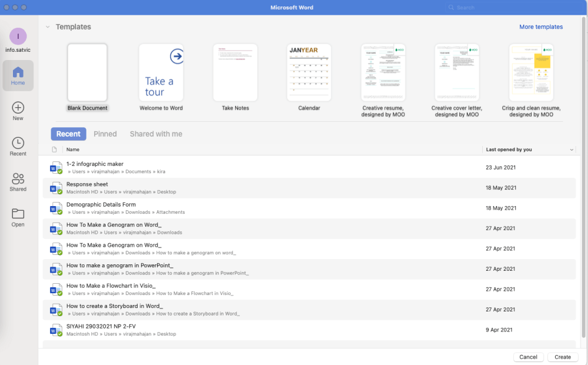Click Word icon next to Demographic Details Form
This screenshot has width=588, height=365.
pos(56,208)
